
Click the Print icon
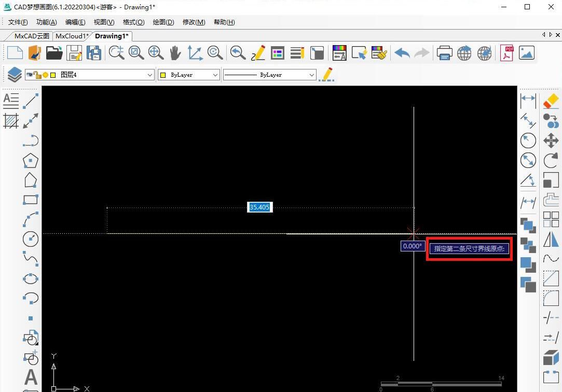coord(444,53)
